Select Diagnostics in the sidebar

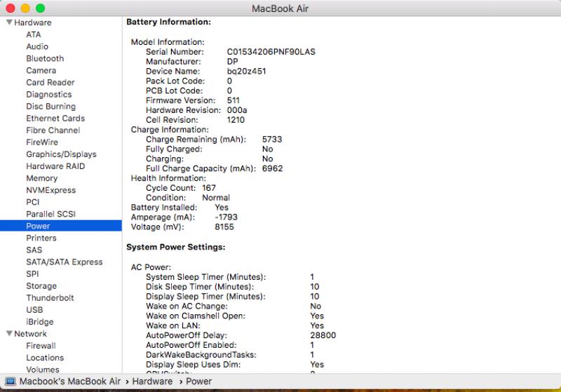tap(48, 95)
